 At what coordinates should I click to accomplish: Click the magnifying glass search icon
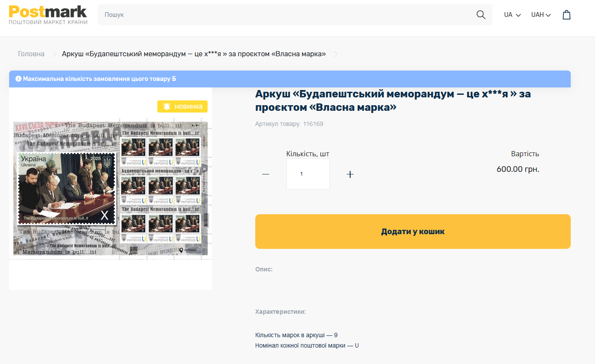(481, 15)
